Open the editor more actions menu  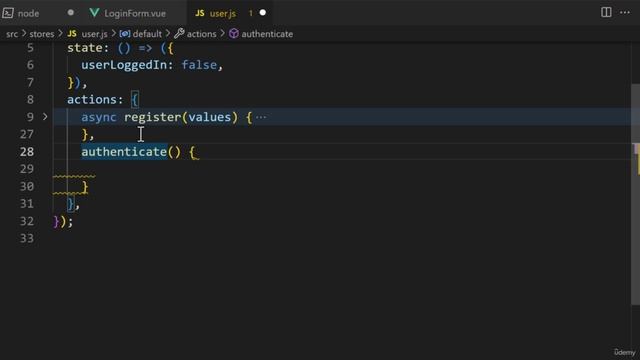pos(624,13)
